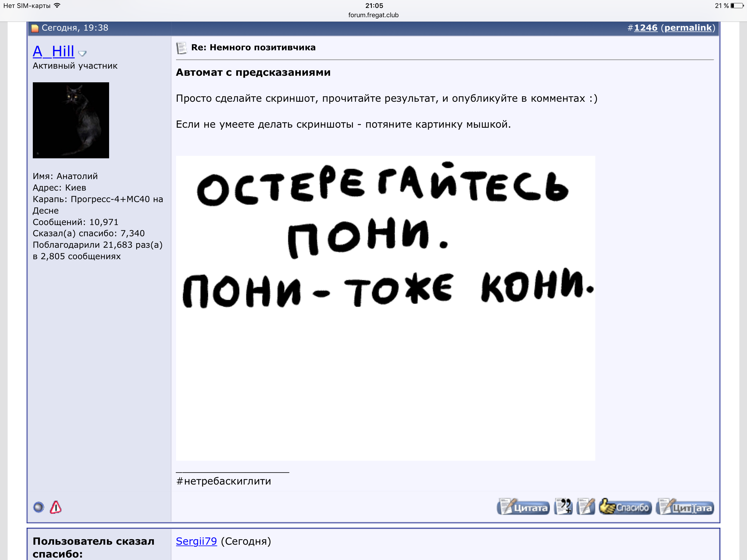
Task: Open the permalink for this post
Action: pyautogui.click(x=688, y=28)
